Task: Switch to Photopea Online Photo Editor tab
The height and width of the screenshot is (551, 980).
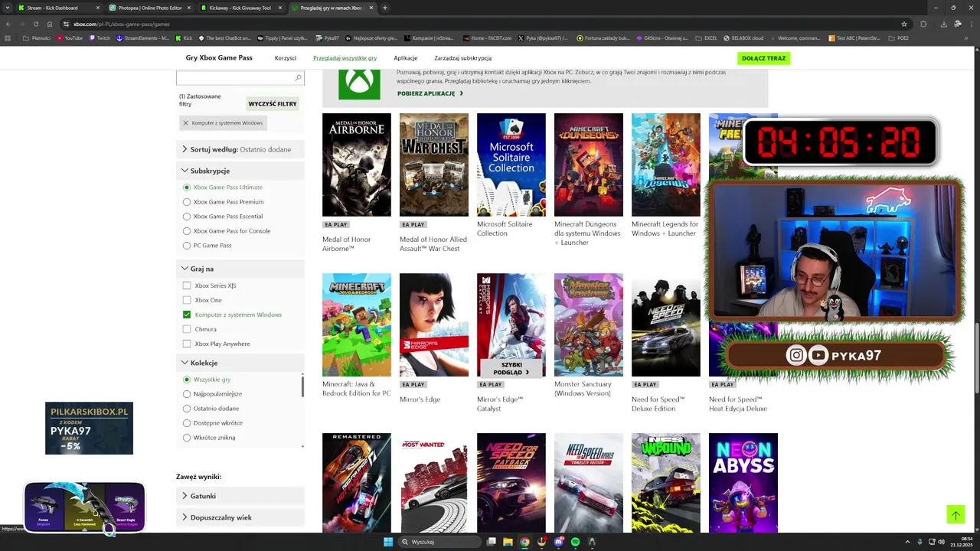Action: click(149, 8)
